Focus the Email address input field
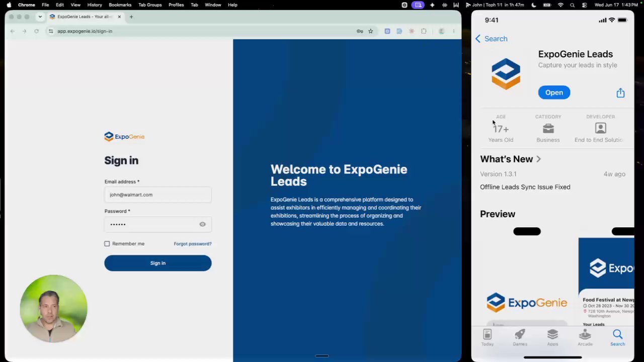Image resolution: width=644 pixels, height=362 pixels. (x=158, y=195)
